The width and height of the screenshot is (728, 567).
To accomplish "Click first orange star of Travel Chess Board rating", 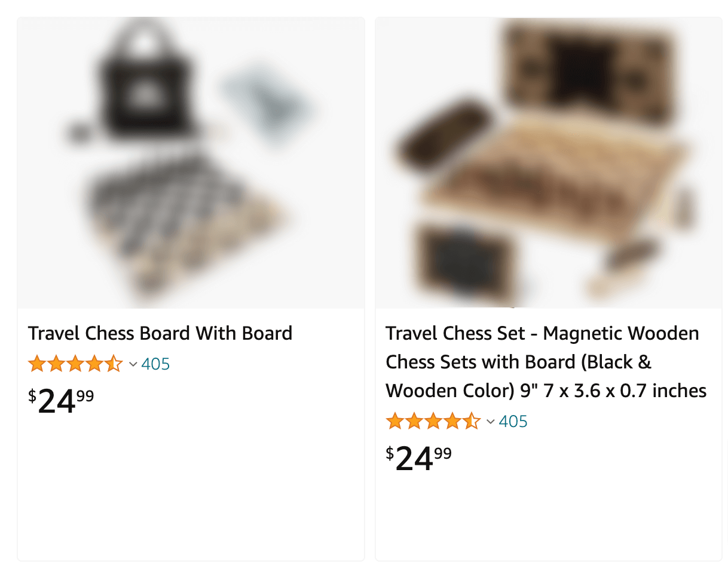I will tap(37, 363).
